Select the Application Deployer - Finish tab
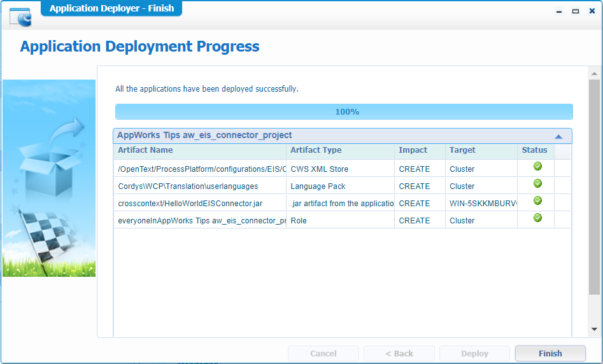 pyautogui.click(x=111, y=8)
